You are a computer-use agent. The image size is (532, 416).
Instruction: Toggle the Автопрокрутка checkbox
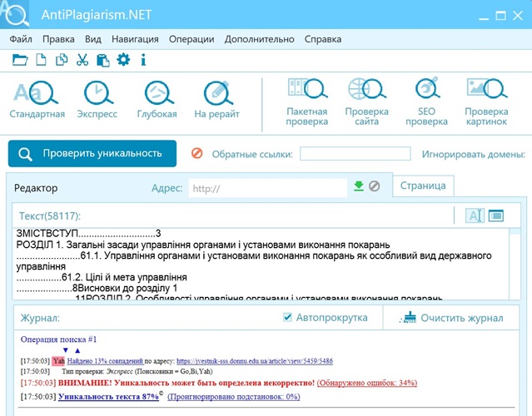point(287,317)
